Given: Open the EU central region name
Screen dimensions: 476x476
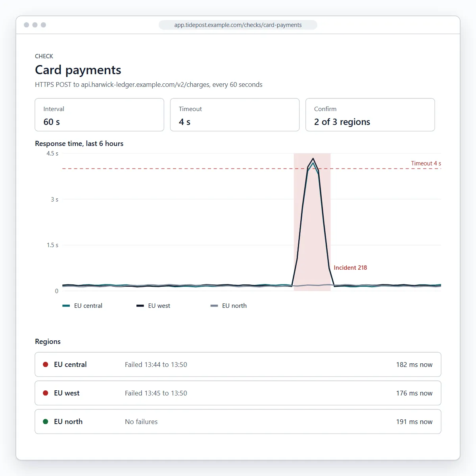Looking at the screenshot, I should tap(70, 365).
